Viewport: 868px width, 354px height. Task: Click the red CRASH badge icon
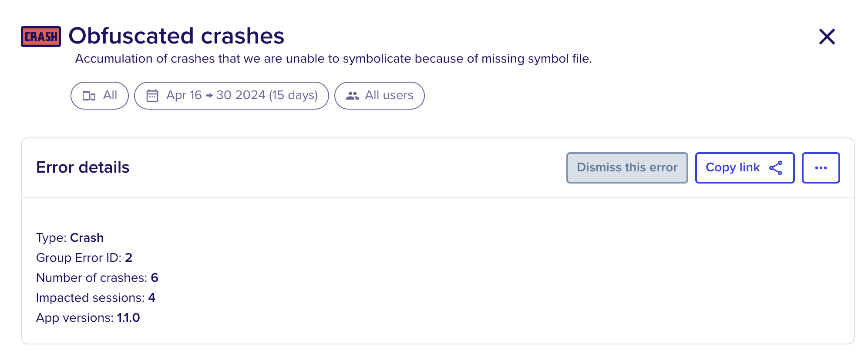[41, 37]
